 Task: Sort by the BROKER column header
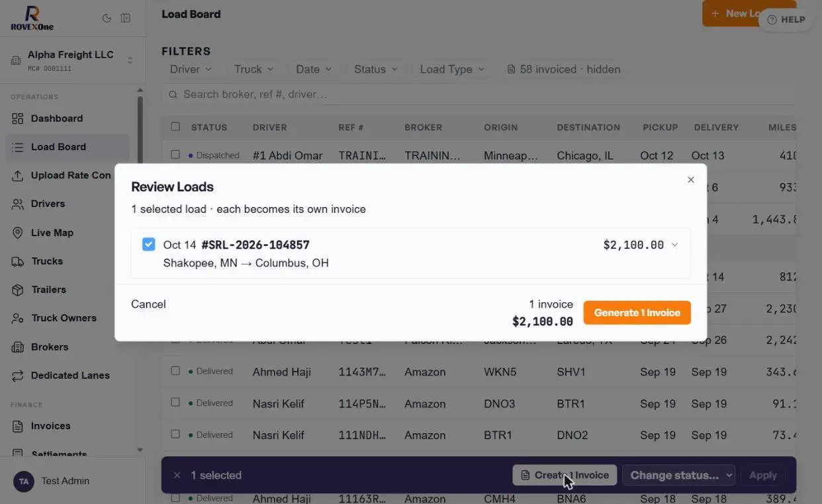pyautogui.click(x=423, y=127)
